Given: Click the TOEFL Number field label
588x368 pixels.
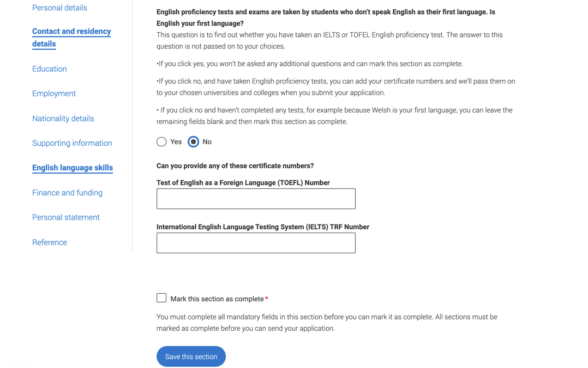Looking at the screenshot, I should 243,183.
